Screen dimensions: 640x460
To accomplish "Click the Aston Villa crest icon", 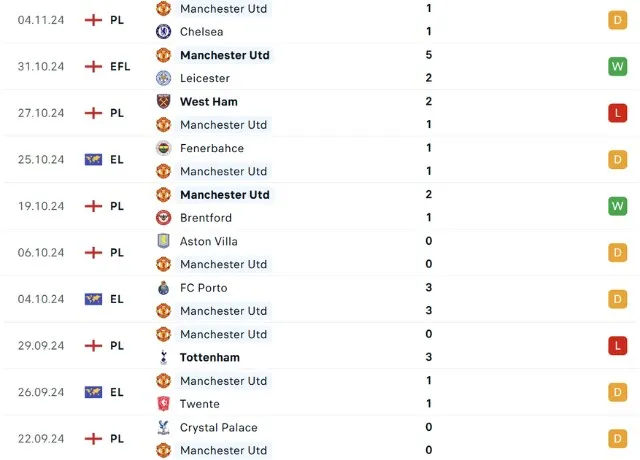I will [x=163, y=241].
